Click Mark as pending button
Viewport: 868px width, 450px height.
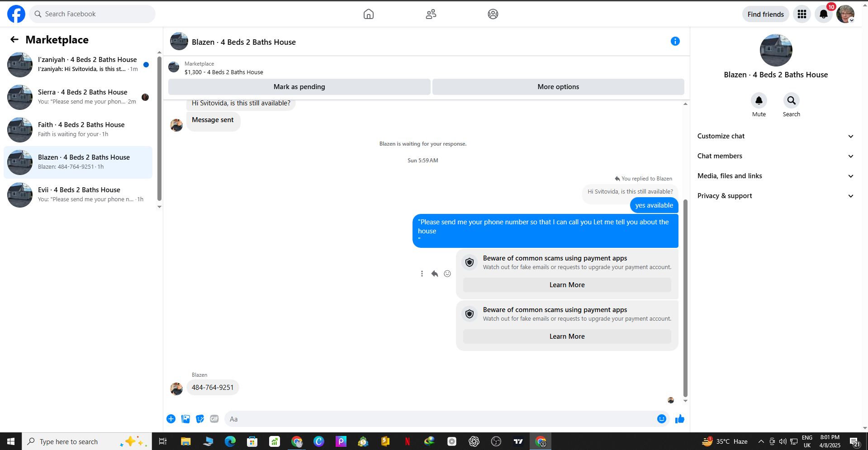299,87
